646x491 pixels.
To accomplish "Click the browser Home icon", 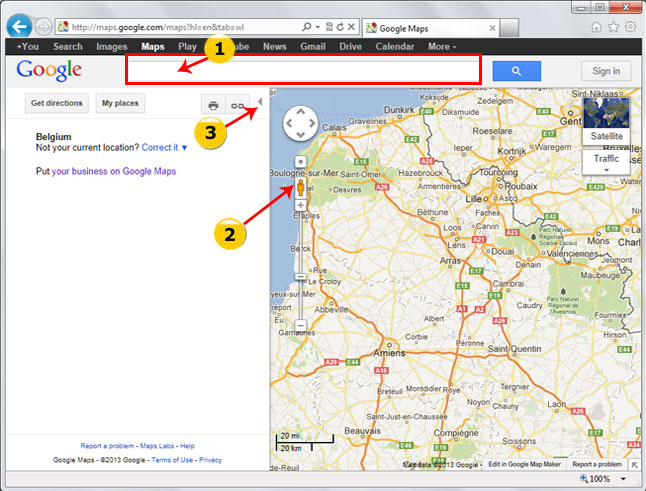I will click(x=596, y=27).
